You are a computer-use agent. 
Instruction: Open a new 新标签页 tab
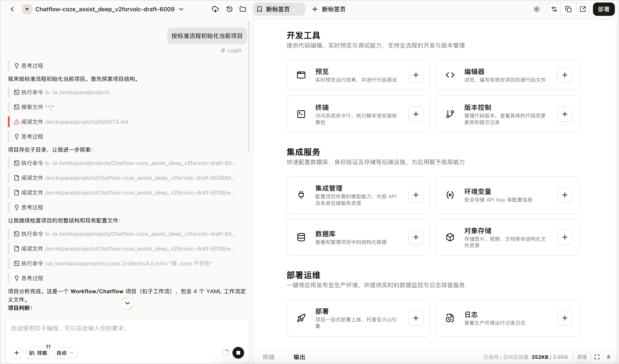click(329, 9)
